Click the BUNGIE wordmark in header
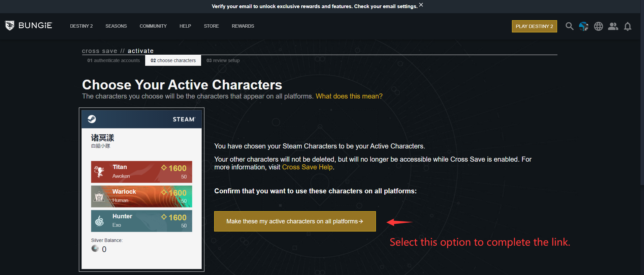 coord(35,26)
